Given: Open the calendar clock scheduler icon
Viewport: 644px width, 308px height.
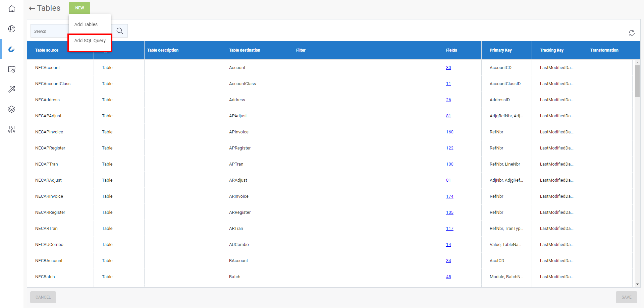Looking at the screenshot, I should tap(12, 69).
